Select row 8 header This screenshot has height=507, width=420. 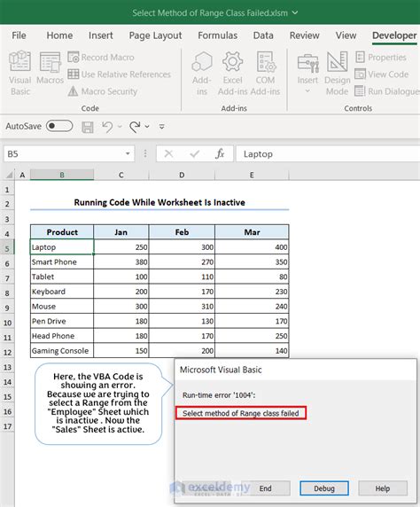click(x=7, y=293)
